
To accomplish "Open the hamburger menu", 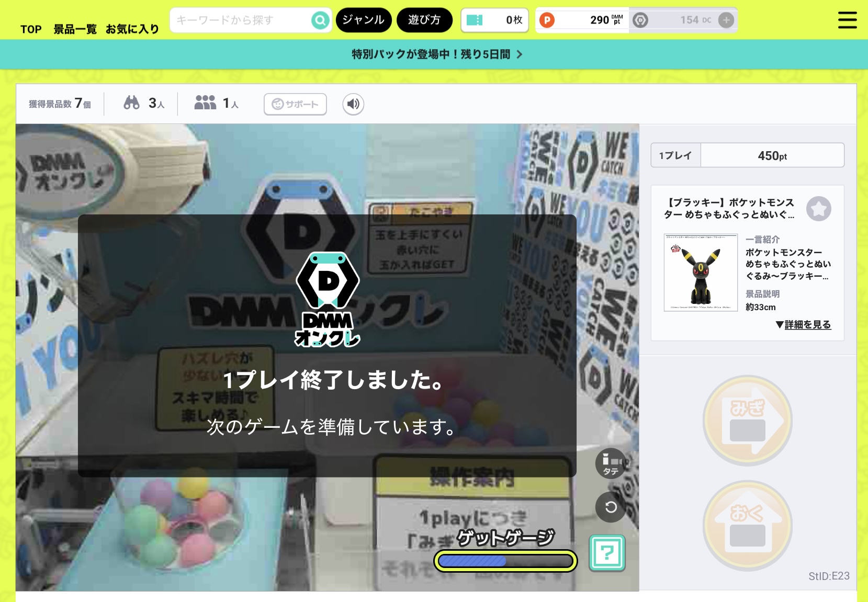I will point(847,20).
